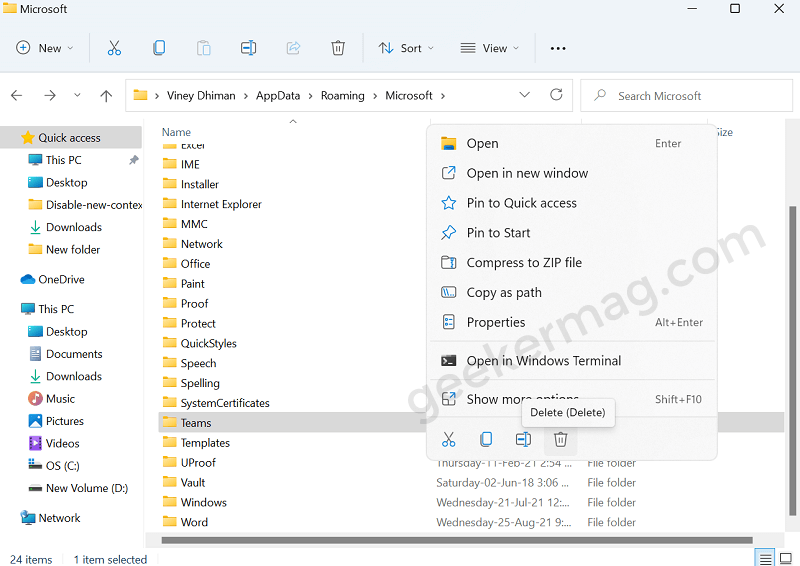Click Roaming in the address bar

point(342,95)
